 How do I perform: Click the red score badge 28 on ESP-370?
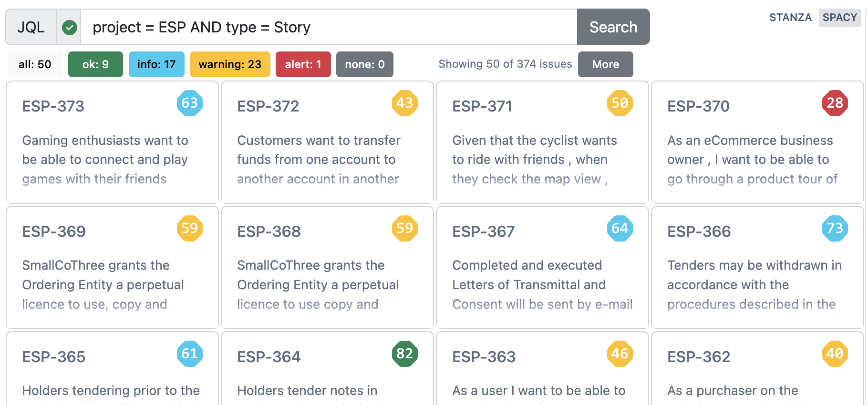pos(835,103)
